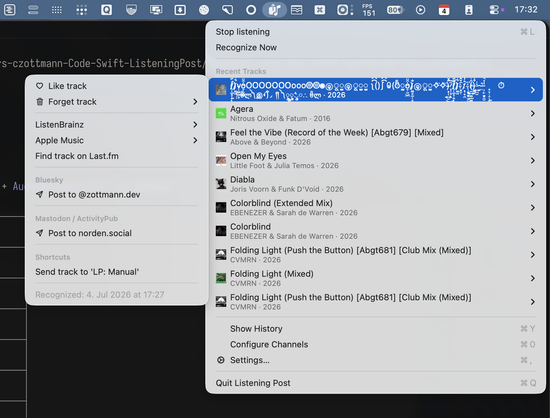Expand the Forget track submenu arrow

point(195,102)
